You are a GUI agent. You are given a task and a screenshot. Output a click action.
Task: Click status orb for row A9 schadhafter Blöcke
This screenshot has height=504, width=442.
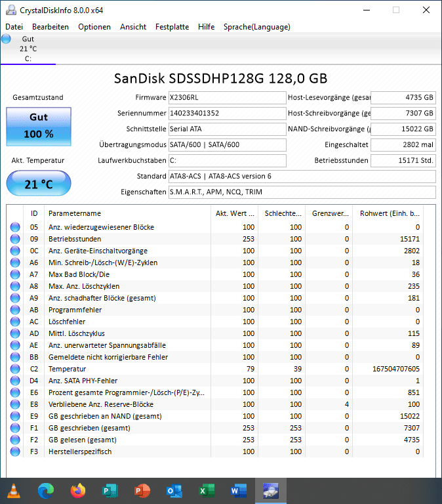coord(15,298)
